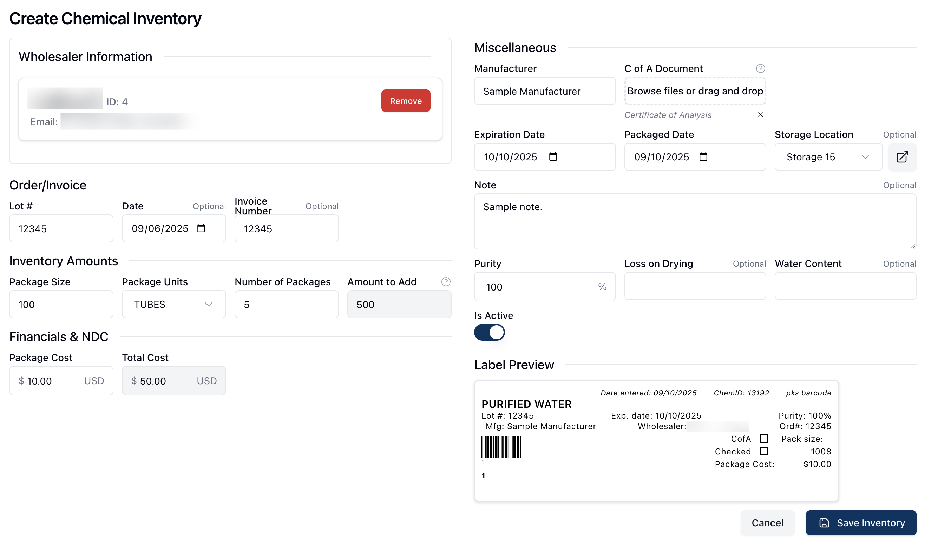Click the Loss on Drying field

[x=695, y=286]
